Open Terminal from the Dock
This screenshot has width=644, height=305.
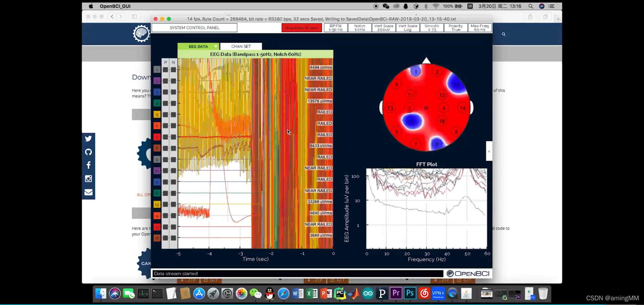pyautogui.click(x=157, y=294)
